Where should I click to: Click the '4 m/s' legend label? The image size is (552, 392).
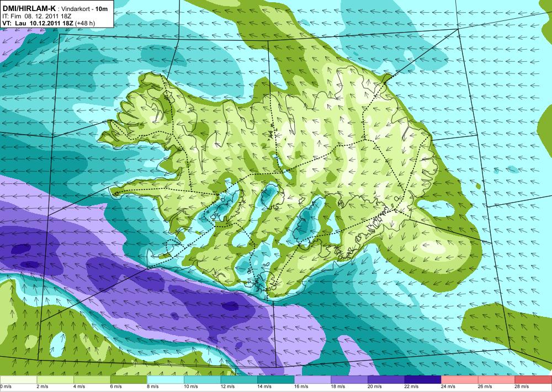click(79, 386)
